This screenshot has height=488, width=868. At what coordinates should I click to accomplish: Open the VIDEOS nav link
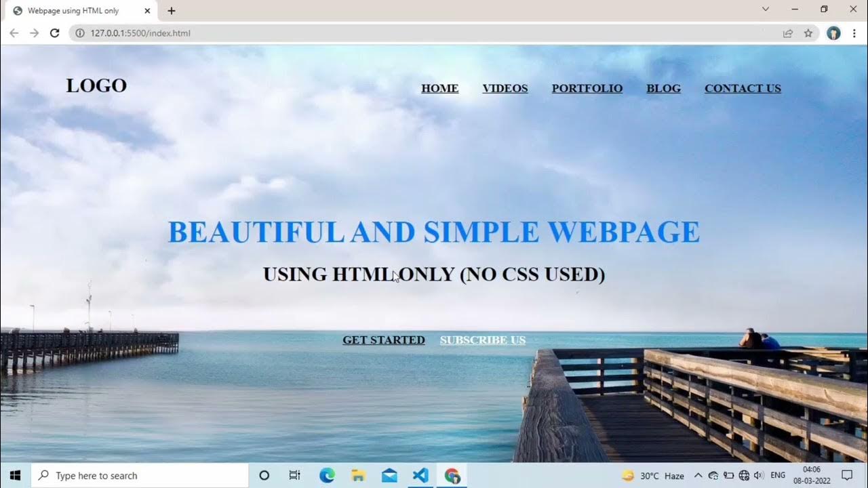[x=505, y=89]
